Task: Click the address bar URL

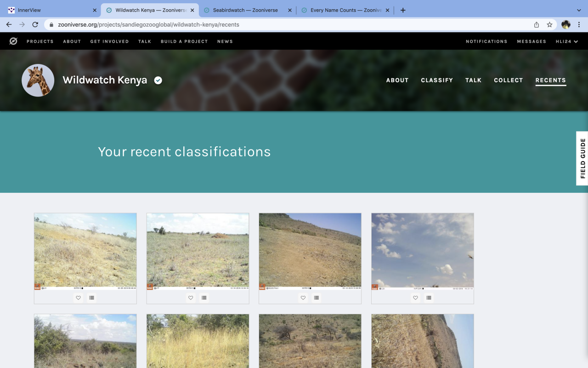Action: [148, 24]
